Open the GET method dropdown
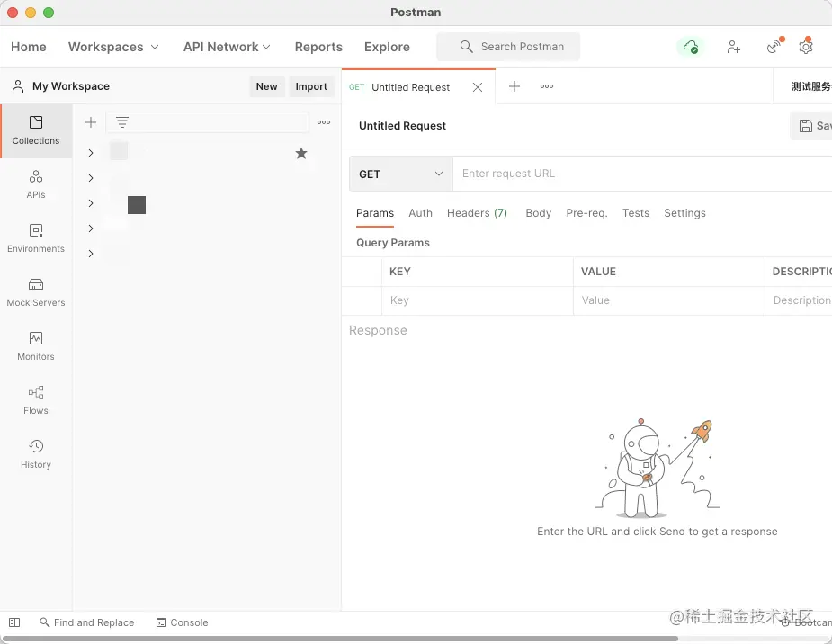The width and height of the screenshot is (832, 644). coord(400,174)
